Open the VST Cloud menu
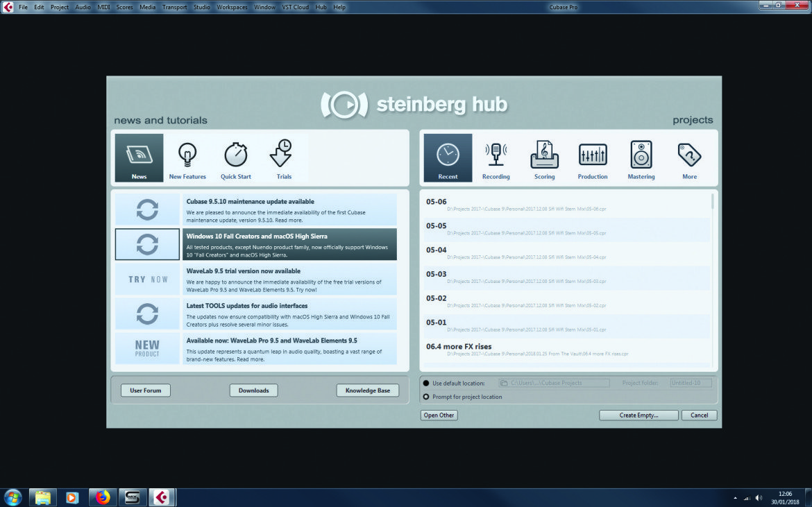This screenshot has height=507, width=812. 295,7
